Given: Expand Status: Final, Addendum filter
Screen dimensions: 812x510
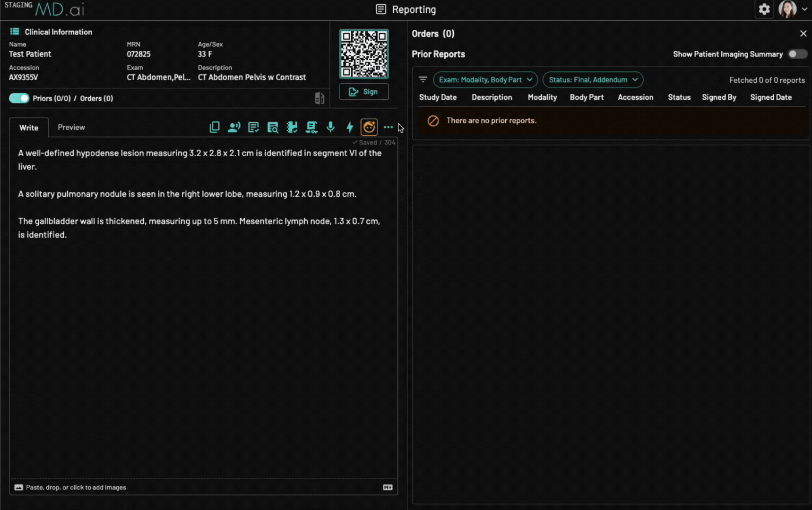Looking at the screenshot, I should 593,80.
